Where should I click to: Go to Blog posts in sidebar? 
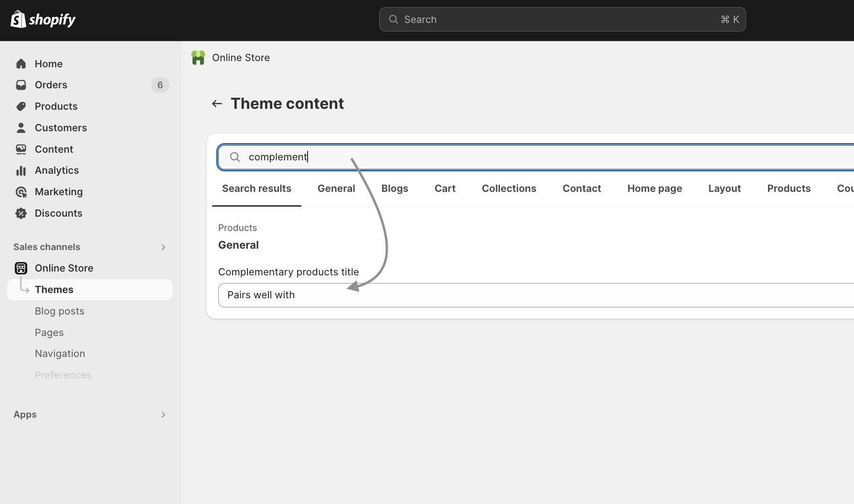59,311
